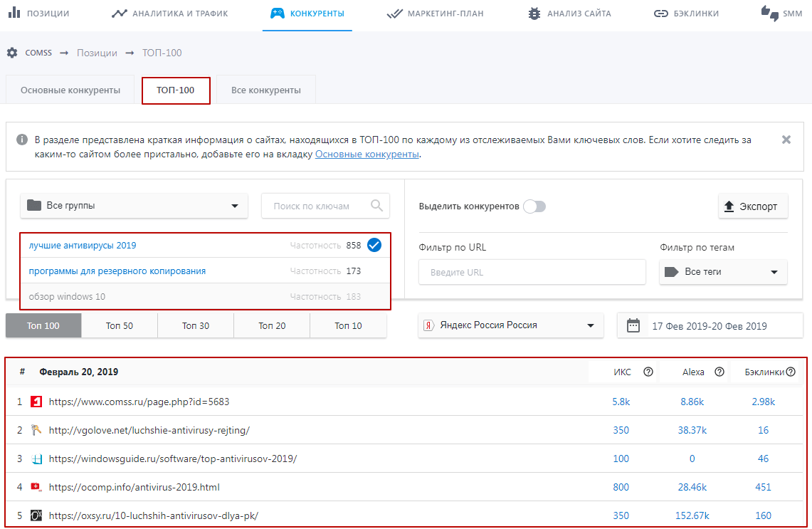Click the Аналитика и трафик line chart icon
This screenshot has height=529, width=812.
click(x=119, y=14)
